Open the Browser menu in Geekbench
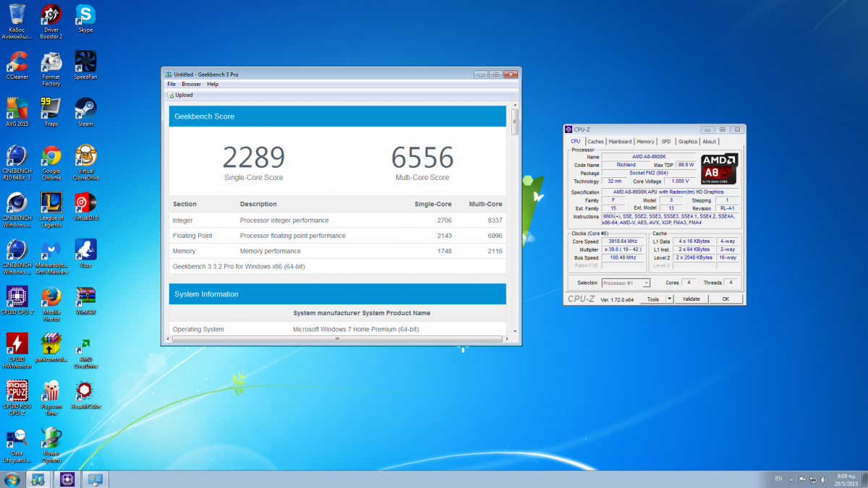 (x=191, y=84)
